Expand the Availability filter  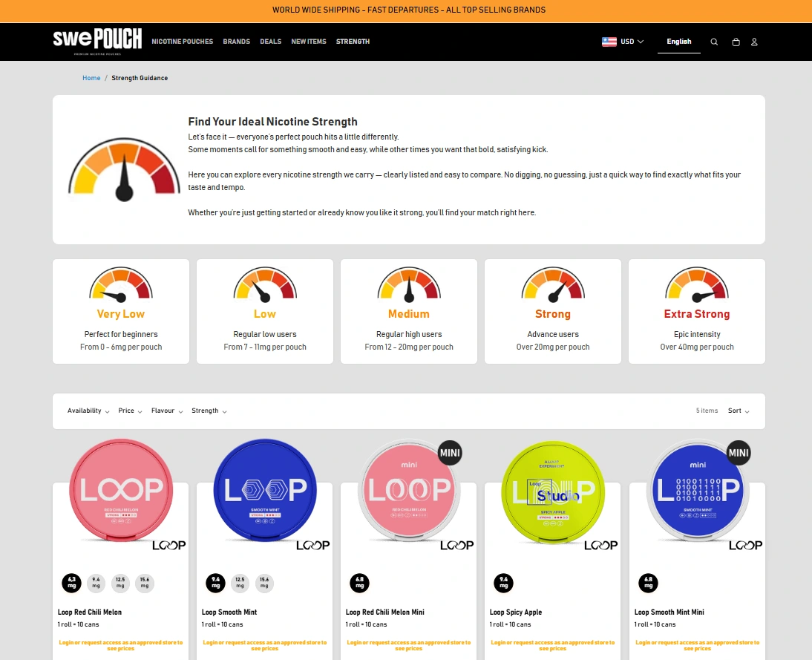pyautogui.click(x=88, y=411)
